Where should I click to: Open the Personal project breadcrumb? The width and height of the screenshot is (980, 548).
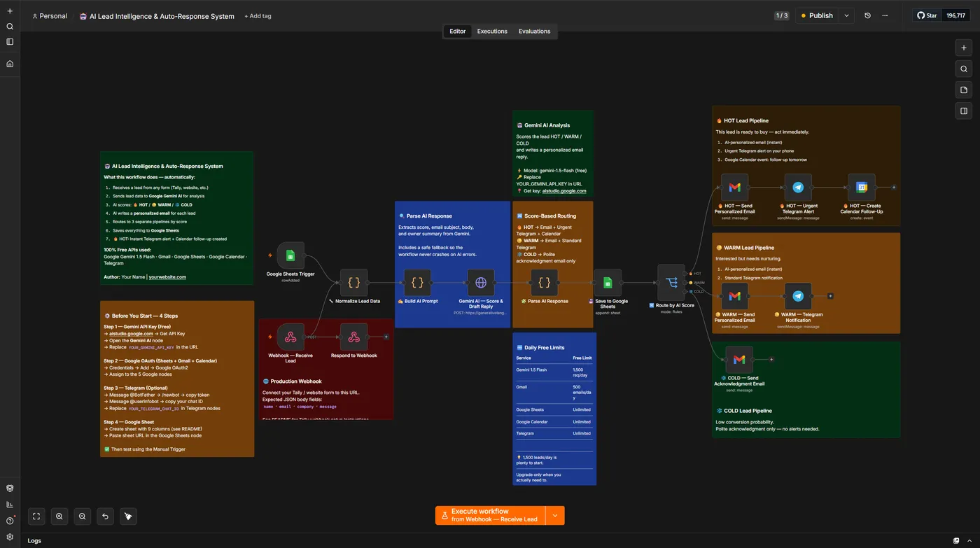click(x=50, y=16)
